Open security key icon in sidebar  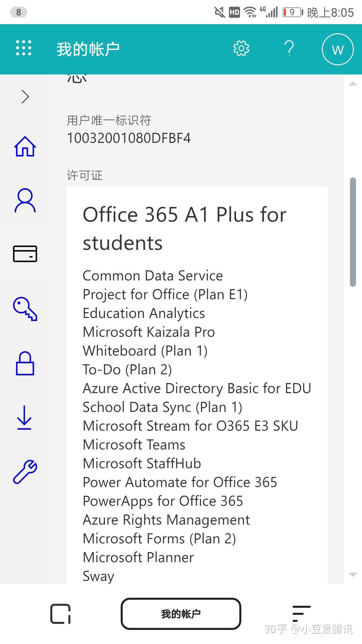(25, 309)
